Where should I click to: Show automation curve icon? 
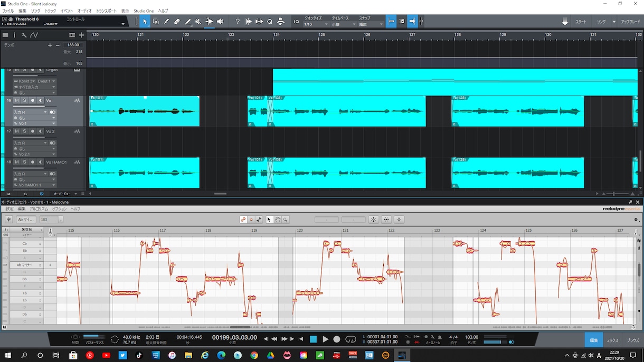pos(34,35)
